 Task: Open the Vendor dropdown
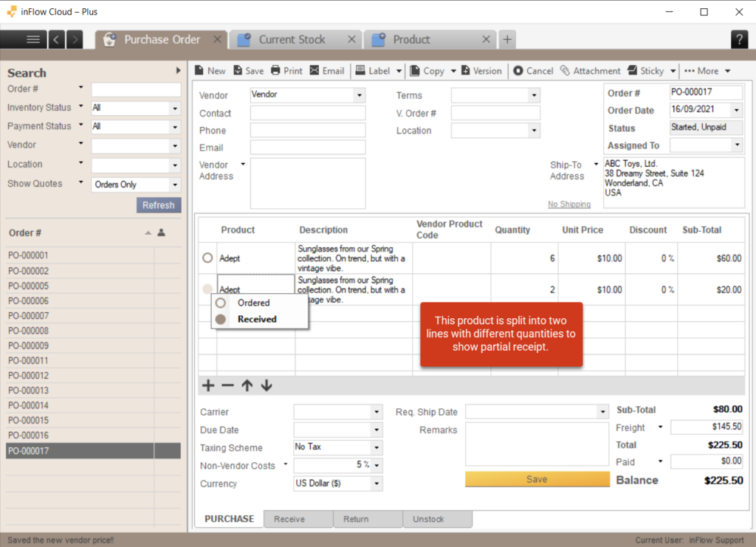click(360, 95)
